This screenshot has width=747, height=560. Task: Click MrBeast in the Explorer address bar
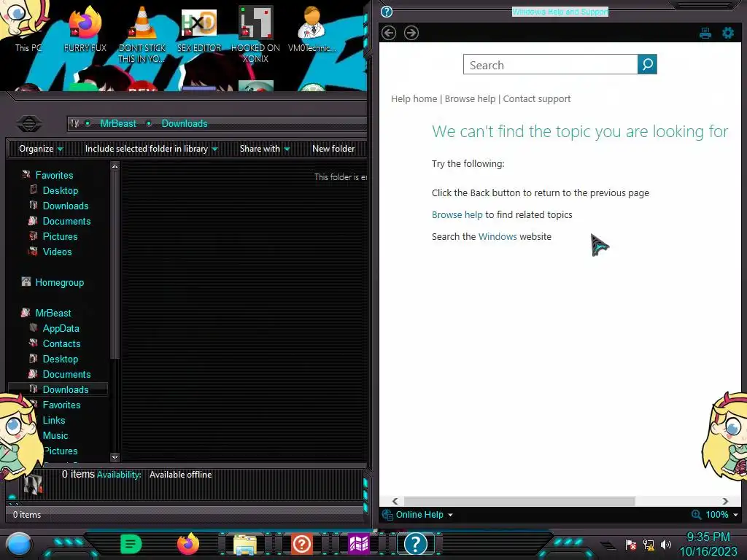click(x=118, y=123)
